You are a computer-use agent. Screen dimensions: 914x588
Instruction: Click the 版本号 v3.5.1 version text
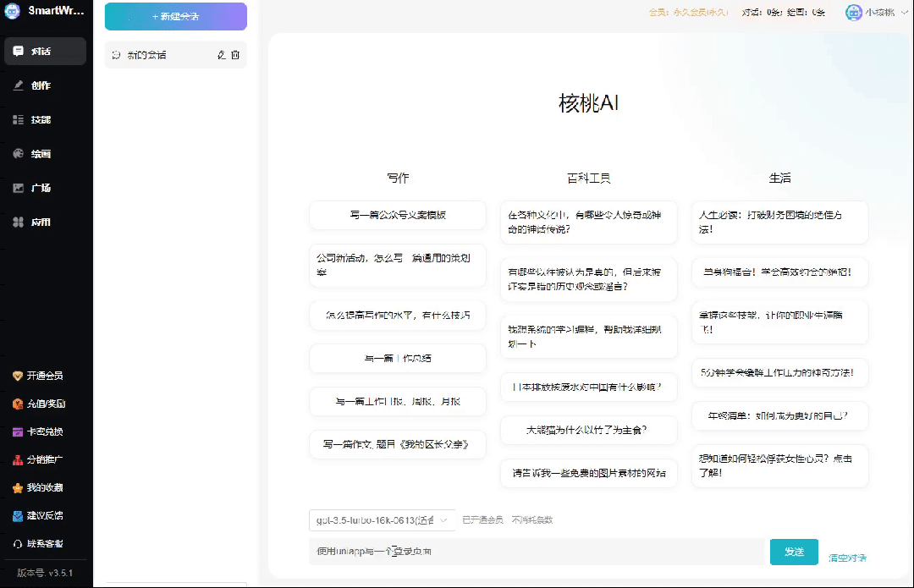[45, 573]
